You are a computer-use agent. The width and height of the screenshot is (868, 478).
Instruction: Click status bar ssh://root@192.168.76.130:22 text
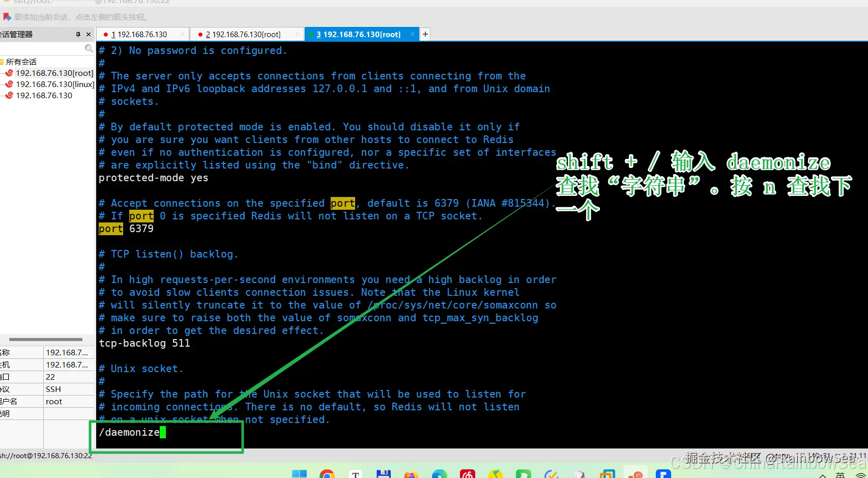point(46,456)
